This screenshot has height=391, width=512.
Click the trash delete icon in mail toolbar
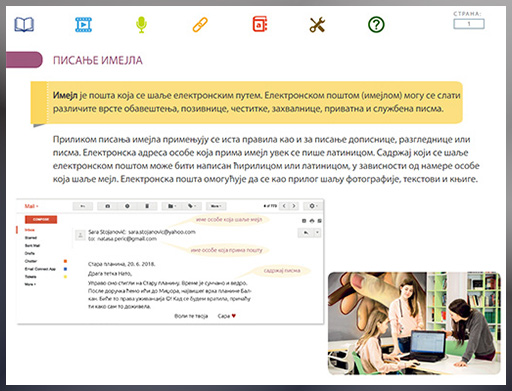(x=147, y=206)
